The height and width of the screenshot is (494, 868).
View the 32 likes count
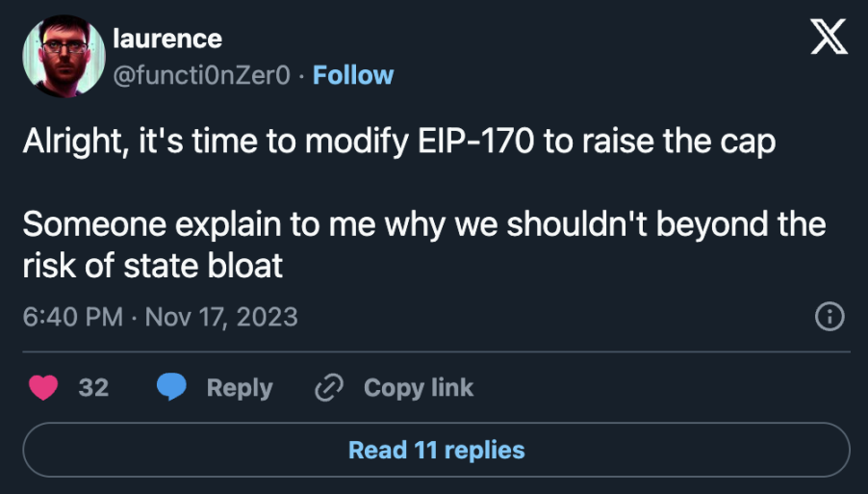[93, 387]
